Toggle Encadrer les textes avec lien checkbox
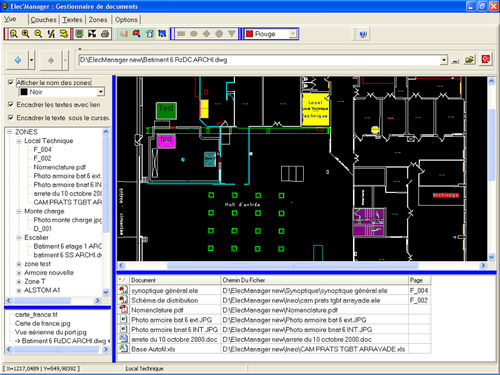 pos(11,104)
